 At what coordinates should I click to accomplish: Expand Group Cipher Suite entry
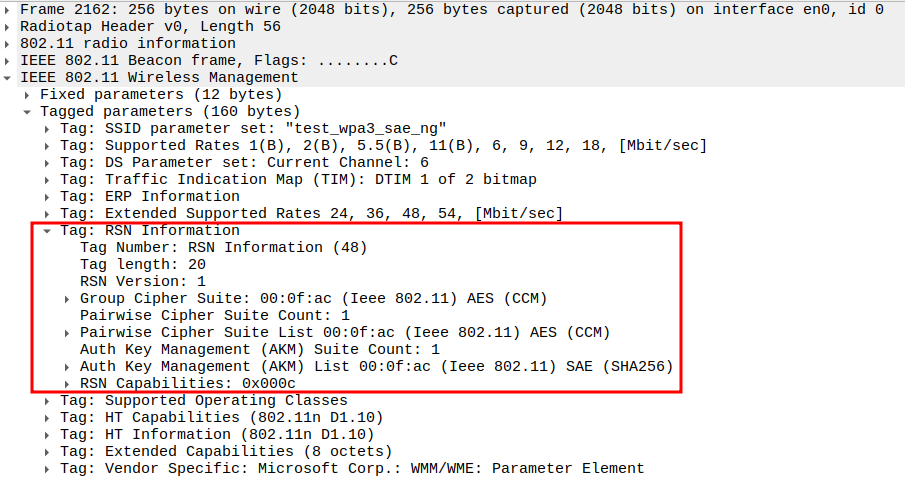pyautogui.click(x=68, y=299)
